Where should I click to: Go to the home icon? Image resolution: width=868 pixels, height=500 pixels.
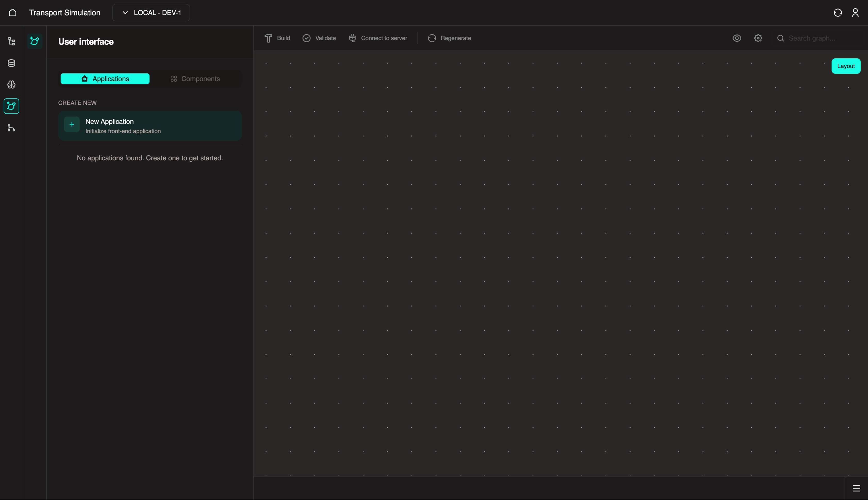point(12,13)
